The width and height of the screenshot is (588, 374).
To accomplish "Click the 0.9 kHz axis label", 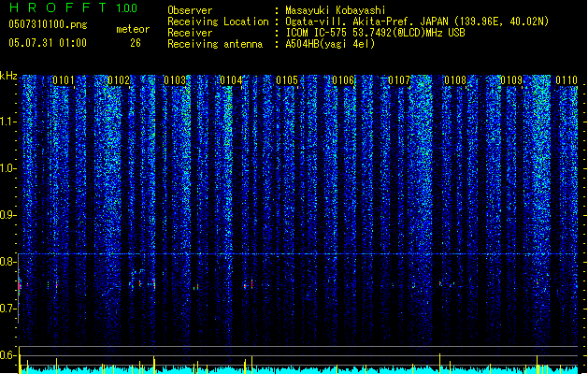I will 7,215.
